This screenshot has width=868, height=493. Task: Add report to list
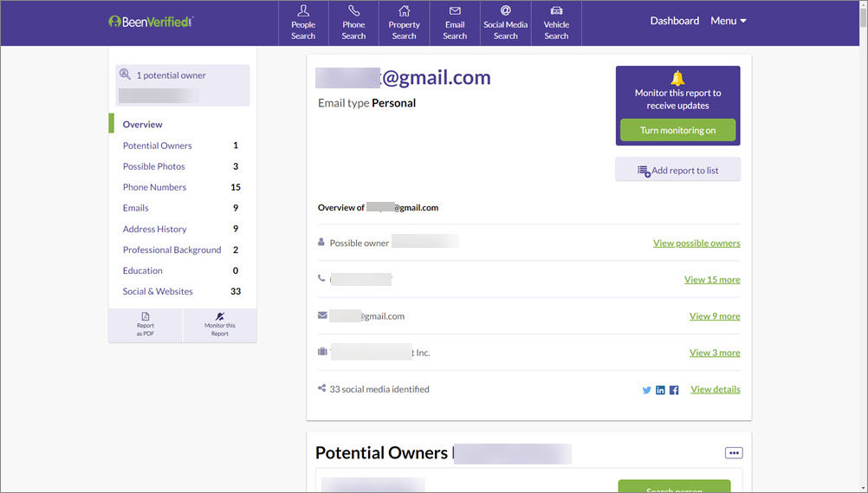pos(677,170)
